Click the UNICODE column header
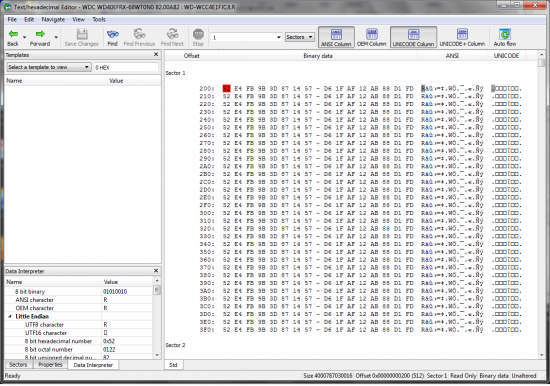Image resolution: width=550 pixels, height=386 pixels. click(x=506, y=56)
